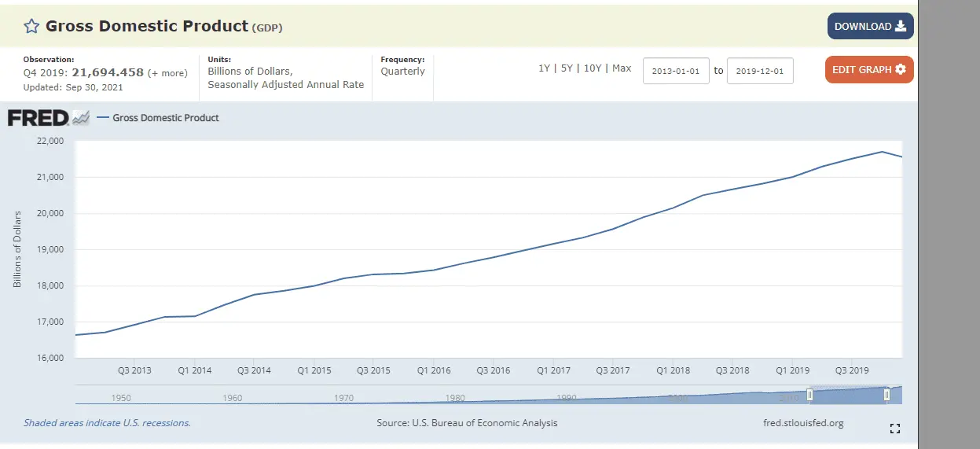
Task: Show the Max date range
Action: [x=622, y=68]
